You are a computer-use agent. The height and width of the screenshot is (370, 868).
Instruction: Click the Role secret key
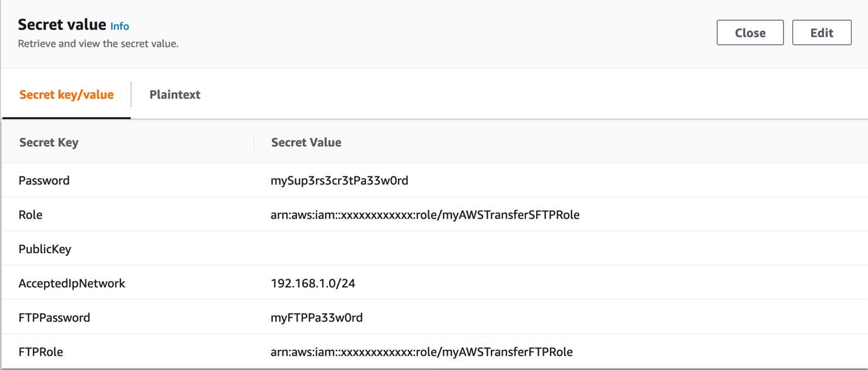30,214
